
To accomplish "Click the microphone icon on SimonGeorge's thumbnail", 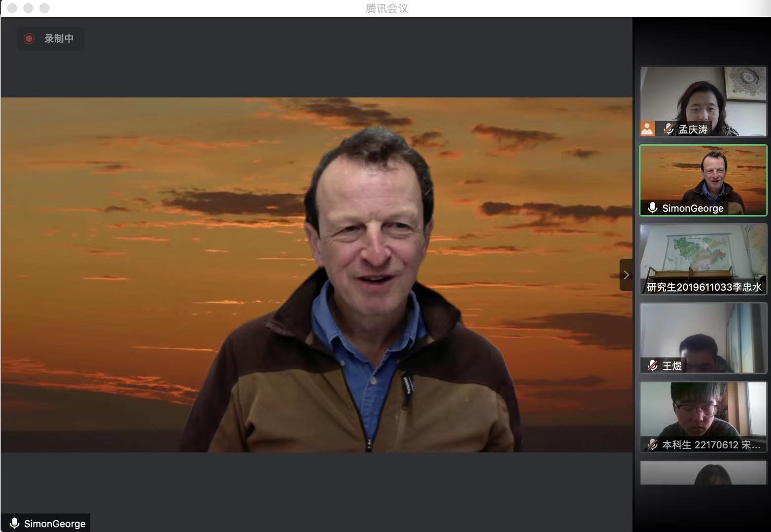I will click(652, 208).
